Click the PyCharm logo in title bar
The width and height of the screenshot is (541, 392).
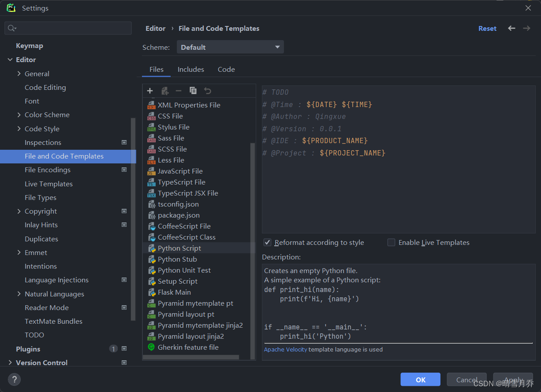[11, 8]
